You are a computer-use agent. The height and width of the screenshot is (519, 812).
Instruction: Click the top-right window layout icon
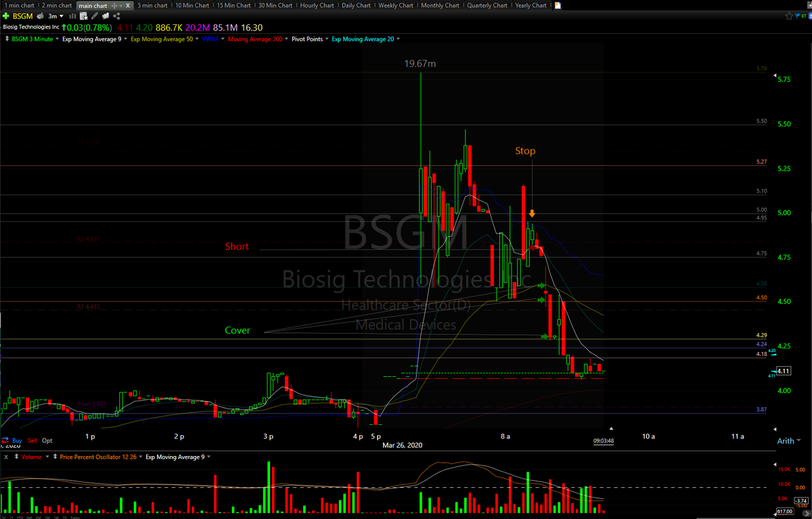click(x=809, y=5)
